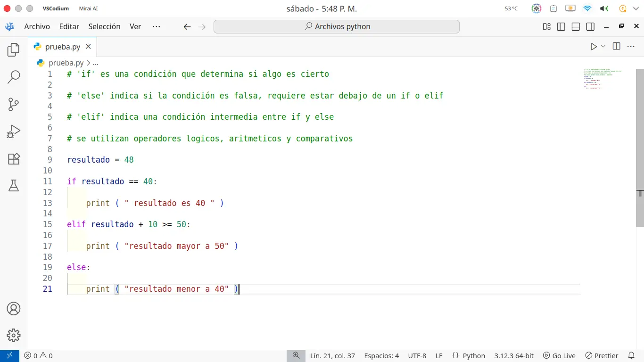The image size is (644, 362).
Task: Open the Source Control view
Action: coord(14,104)
